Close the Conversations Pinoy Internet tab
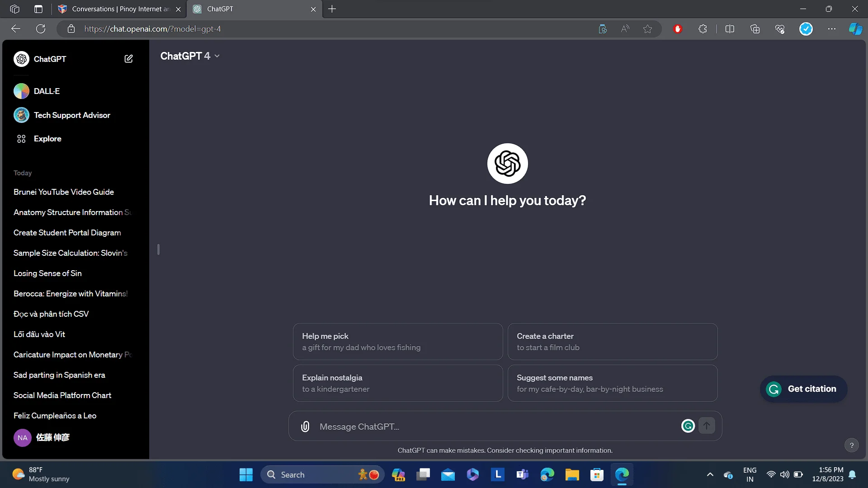This screenshot has width=868, height=488. pos(178,9)
